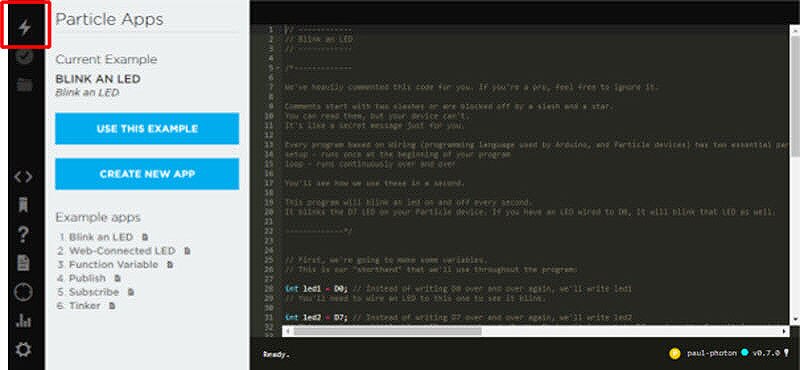Click the yellow device-type badge in status bar
The height and width of the screenshot is (370, 800).
[675, 353]
